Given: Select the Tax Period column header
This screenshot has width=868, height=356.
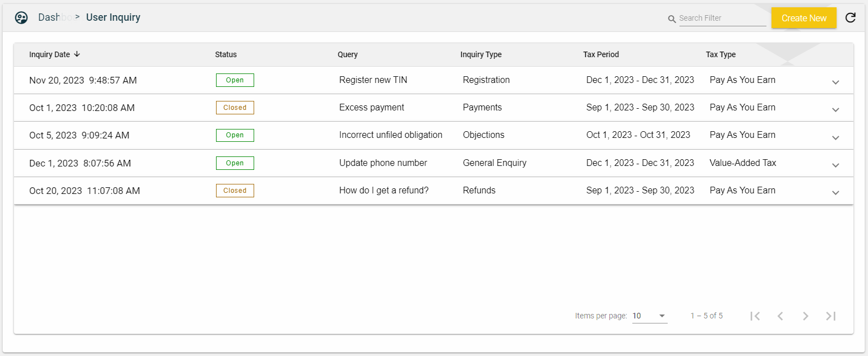Looking at the screenshot, I should click(x=601, y=54).
